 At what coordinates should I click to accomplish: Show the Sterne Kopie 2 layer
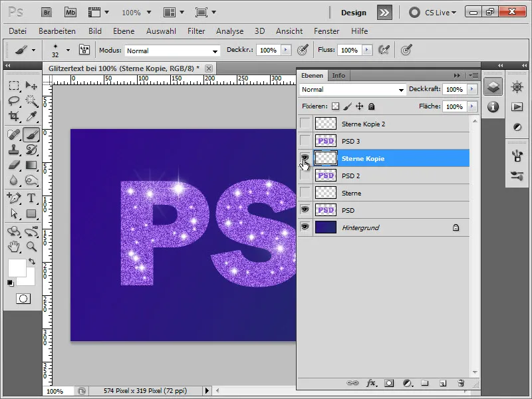305,124
